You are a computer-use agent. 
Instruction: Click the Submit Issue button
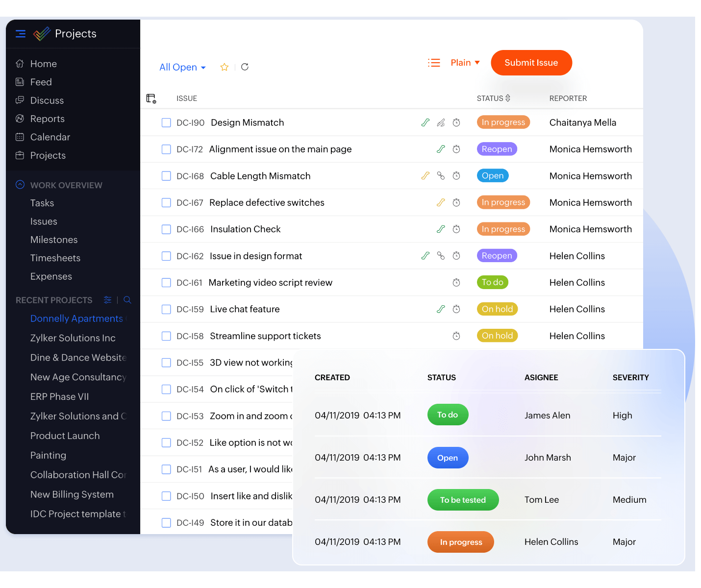tap(531, 63)
